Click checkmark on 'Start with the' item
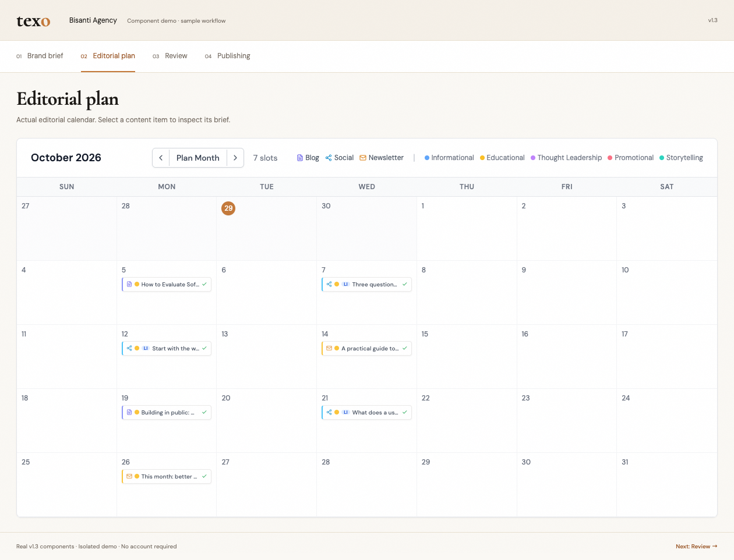Screen dimensions: 734x560 pyautogui.click(x=204, y=348)
